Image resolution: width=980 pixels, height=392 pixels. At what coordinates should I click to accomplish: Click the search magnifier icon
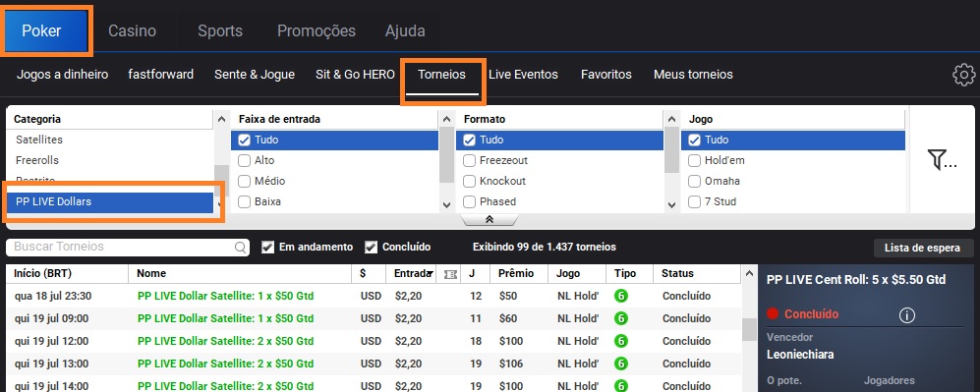tap(240, 248)
